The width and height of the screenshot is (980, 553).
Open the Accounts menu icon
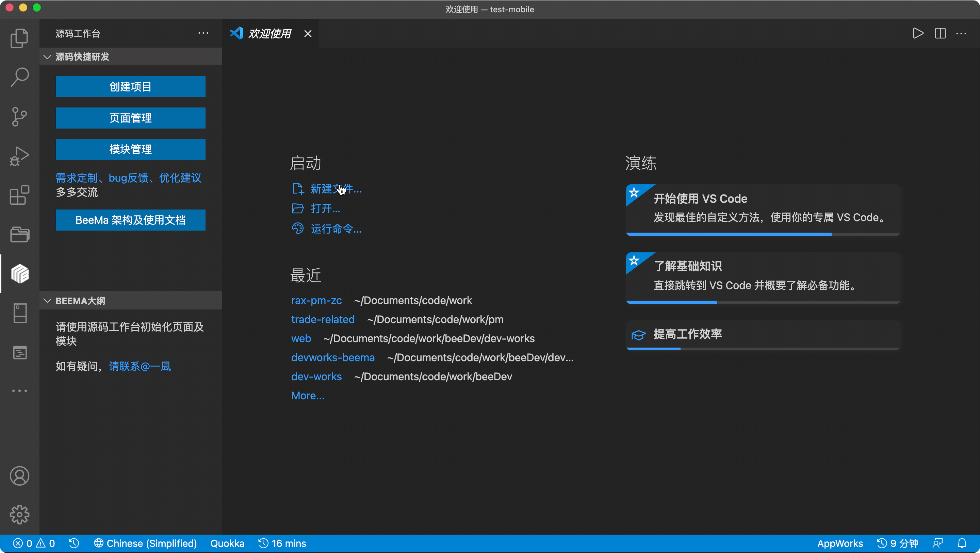19,476
